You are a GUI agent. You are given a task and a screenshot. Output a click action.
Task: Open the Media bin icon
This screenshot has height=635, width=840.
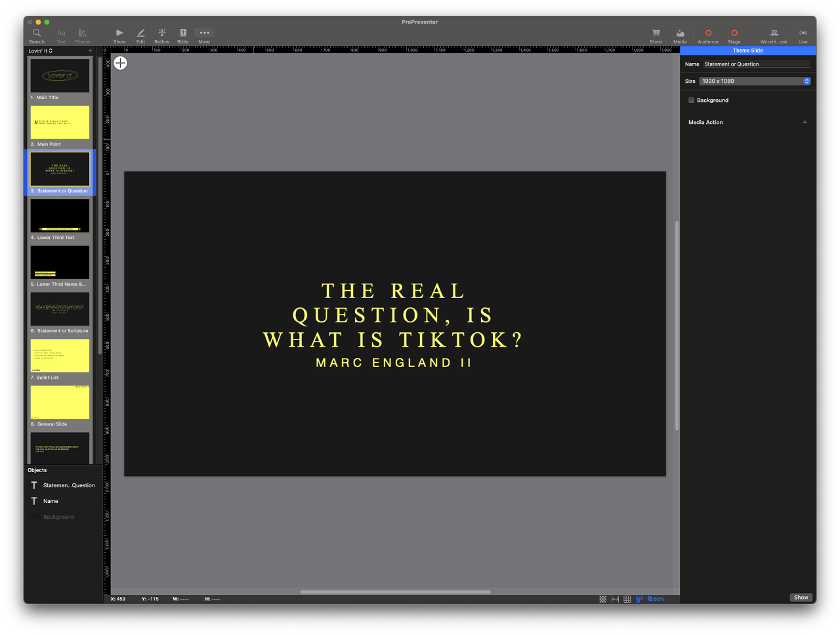click(x=680, y=35)
